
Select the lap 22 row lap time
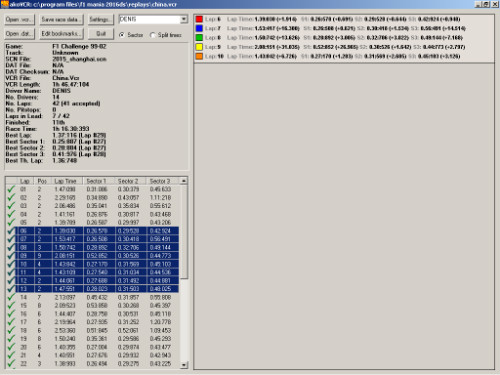(65, 364)
